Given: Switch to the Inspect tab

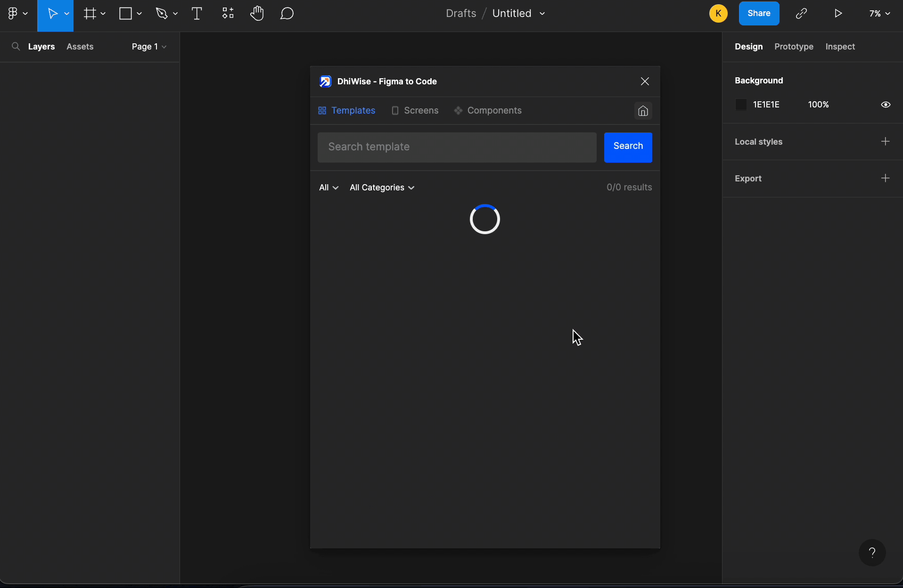Looking at the screenshot, I should tap(840, 47).
